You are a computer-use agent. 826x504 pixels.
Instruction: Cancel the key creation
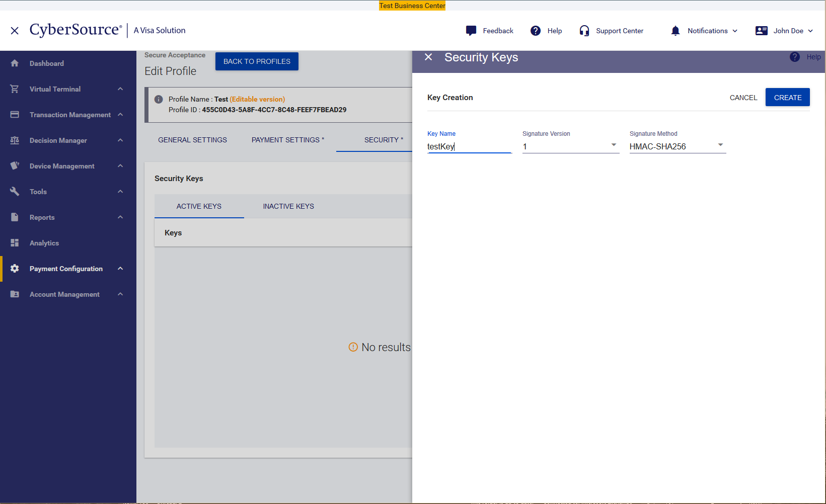[x=743, y=98]
